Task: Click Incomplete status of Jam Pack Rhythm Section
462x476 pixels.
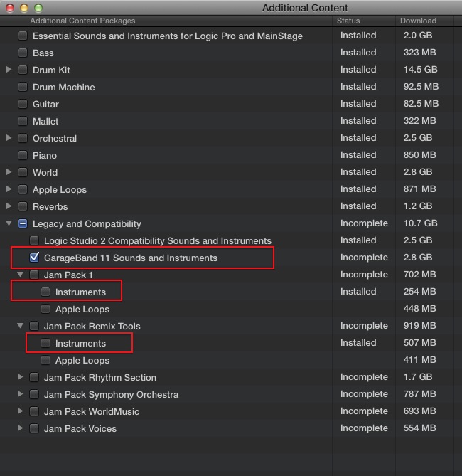Action: pyautogui.click(x=364, y=376)
